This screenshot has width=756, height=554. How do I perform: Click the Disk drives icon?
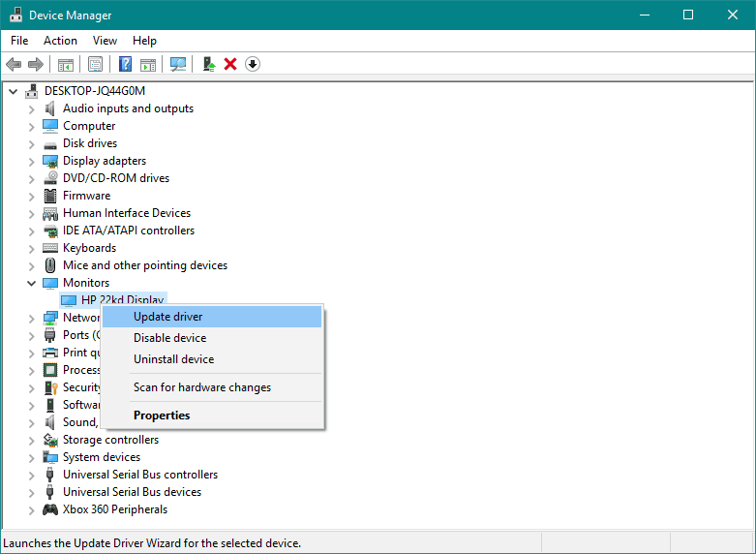pyautogui.click(x=50, y=144)
